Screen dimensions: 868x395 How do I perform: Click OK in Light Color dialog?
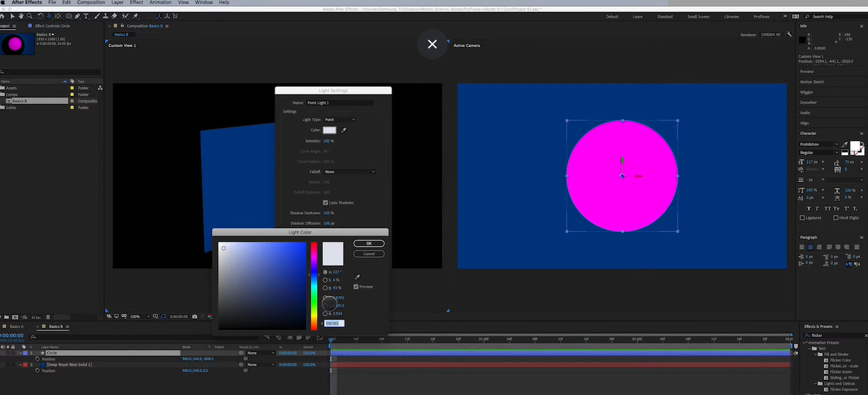[369, 243]
